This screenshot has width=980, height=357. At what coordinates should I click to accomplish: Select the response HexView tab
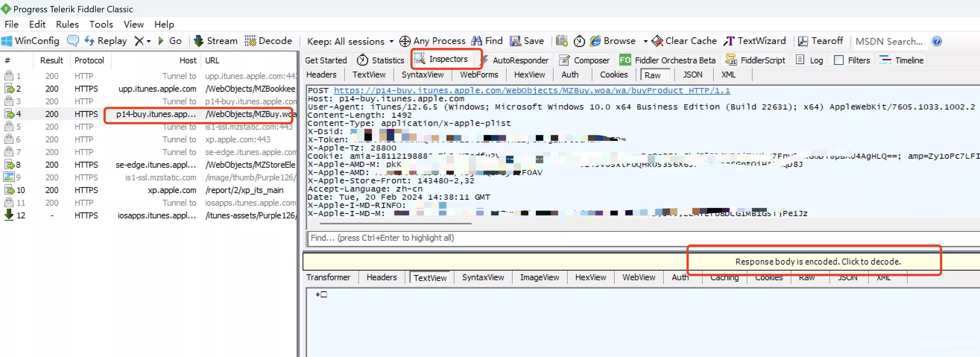pos(591,278)
